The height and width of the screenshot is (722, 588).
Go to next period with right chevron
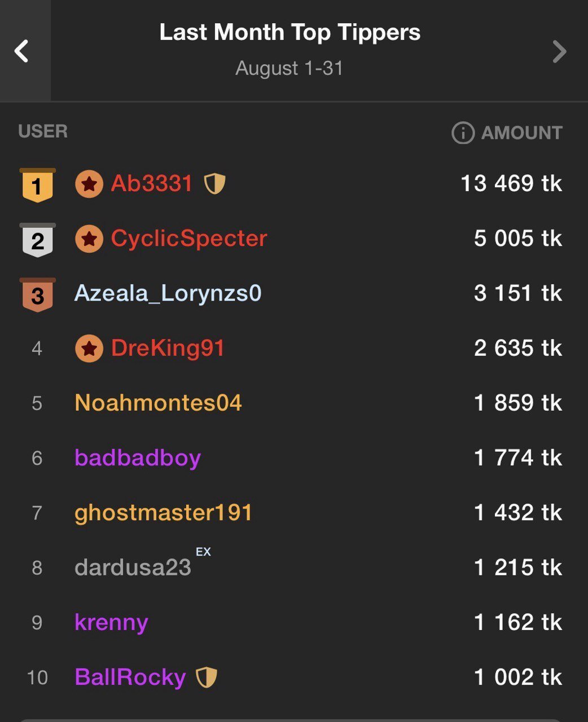(x=559, y=51)
